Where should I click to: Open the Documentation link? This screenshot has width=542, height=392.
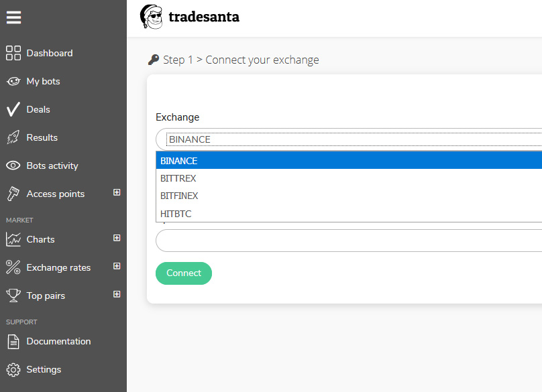point(58,341)
